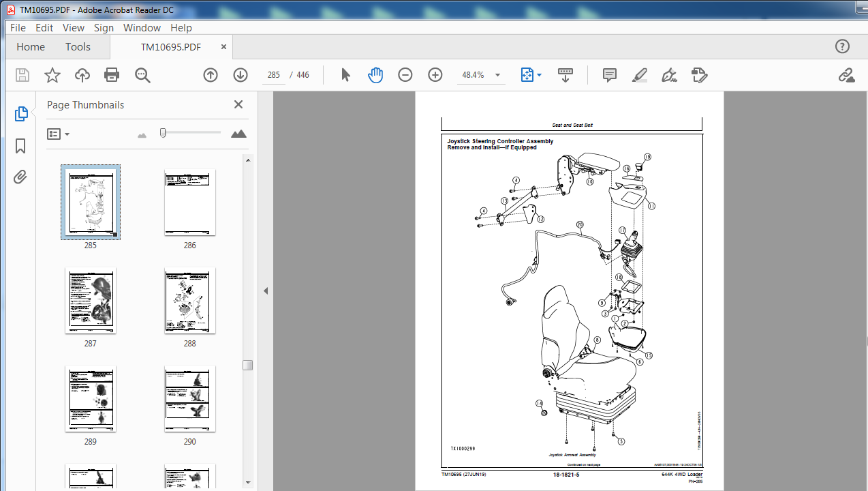
Task: Adjust the thumbnail size slider handle
Action: pos(163,133)
